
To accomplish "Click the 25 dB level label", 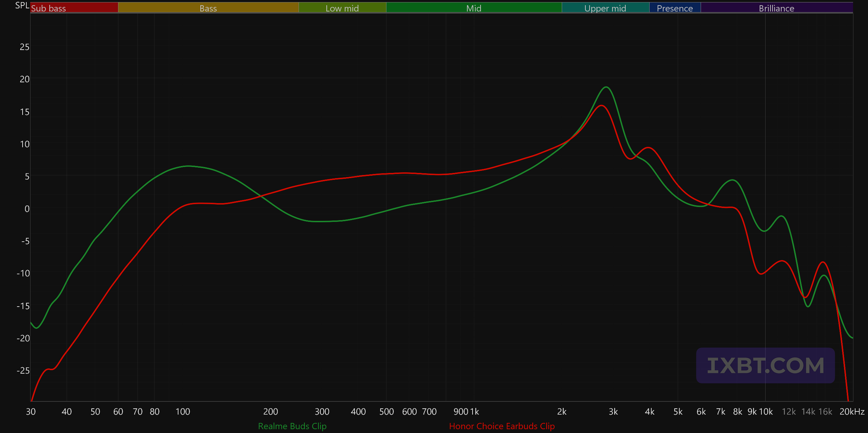I will 24,47.
